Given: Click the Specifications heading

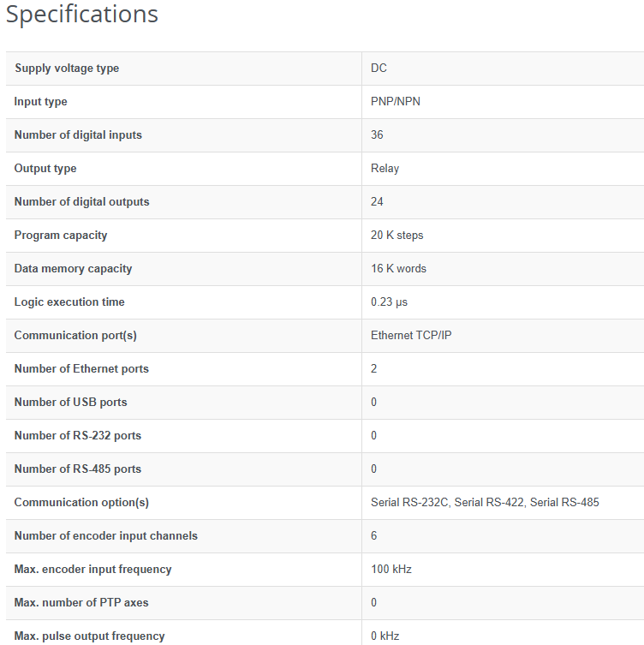Looking at the screenshot, I should pyautogui.click(x=82, y=15).
